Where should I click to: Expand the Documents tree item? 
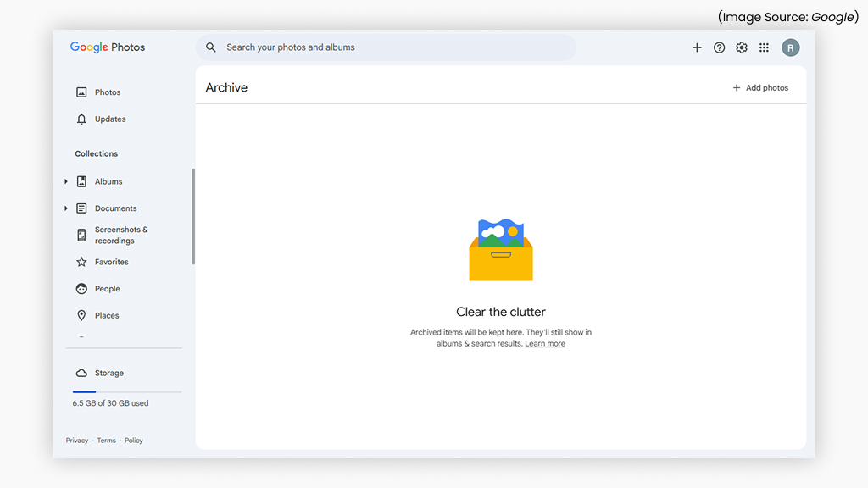66,208
